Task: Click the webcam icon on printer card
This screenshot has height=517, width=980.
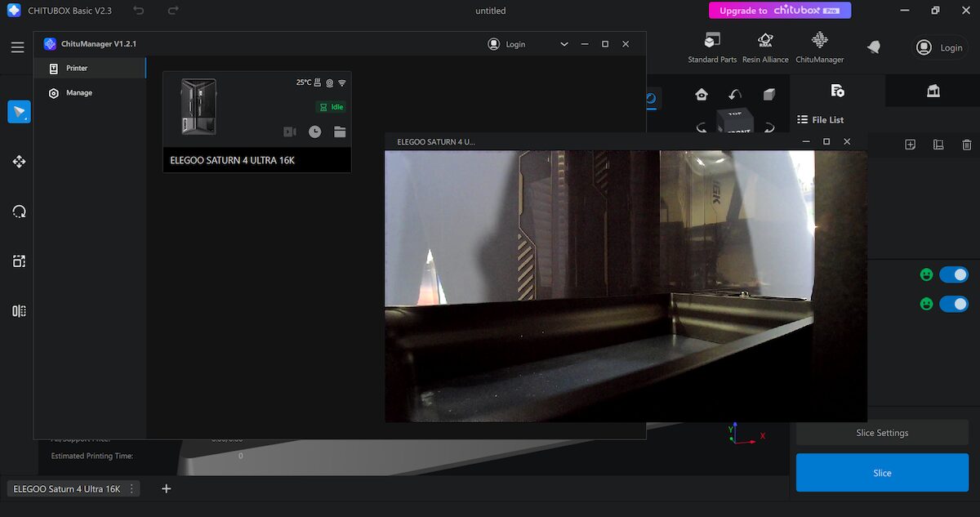Action: [329, 82]
